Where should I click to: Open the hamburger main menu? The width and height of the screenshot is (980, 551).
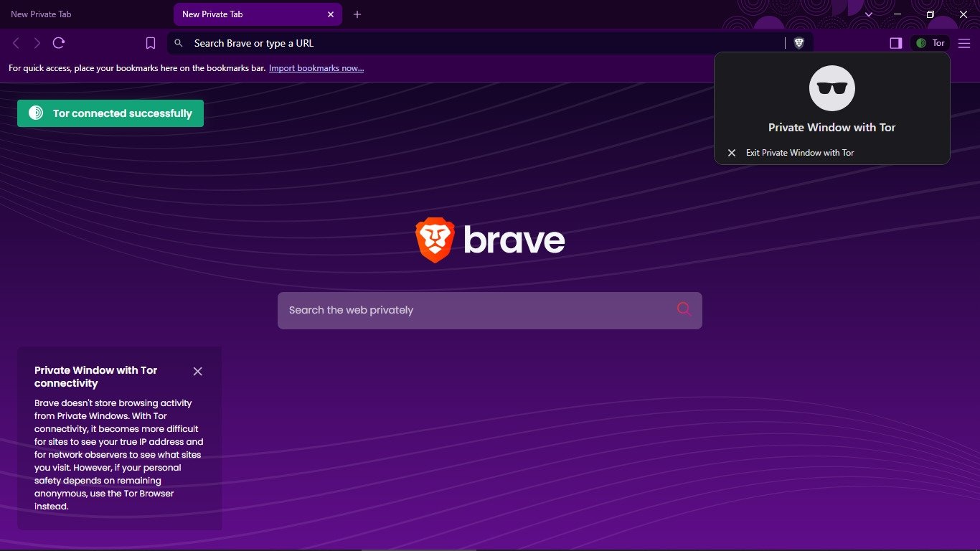pyautogui.click(x=963, y=43)
